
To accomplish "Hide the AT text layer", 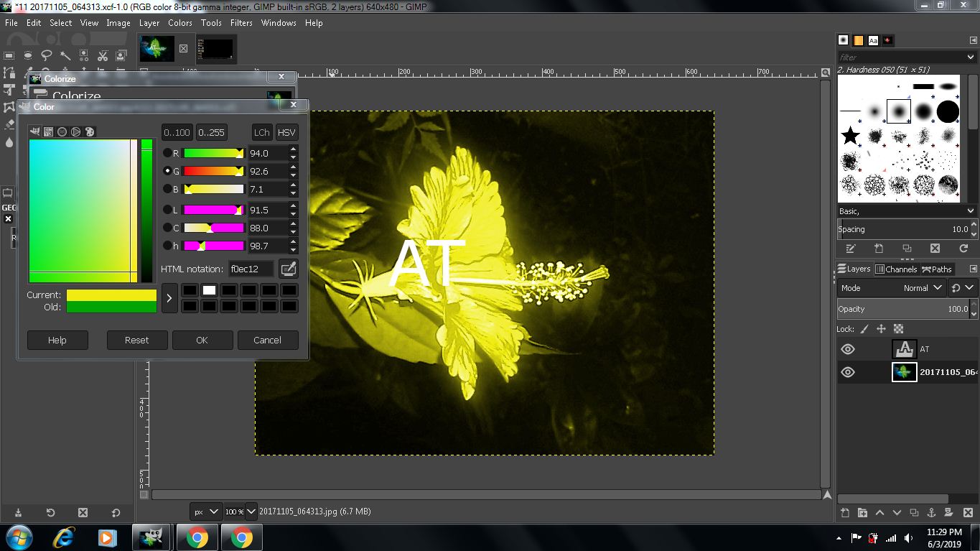I will (x=848, y=348).
